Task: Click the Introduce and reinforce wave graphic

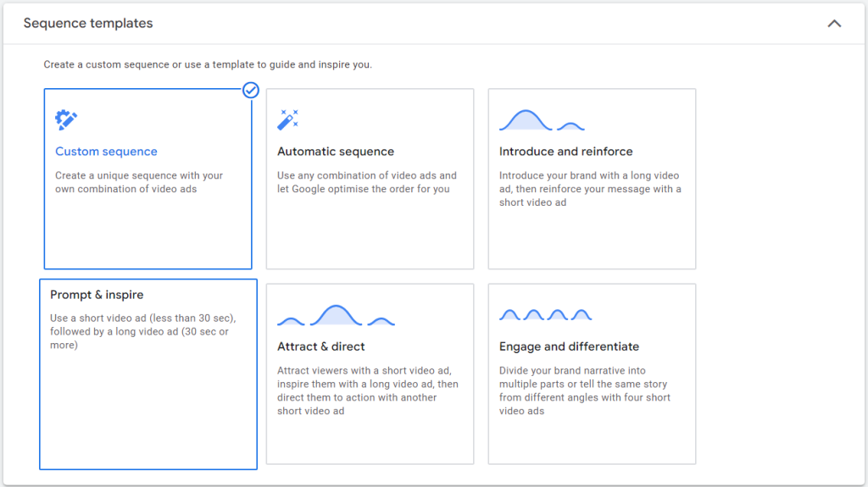Action: 542,121
